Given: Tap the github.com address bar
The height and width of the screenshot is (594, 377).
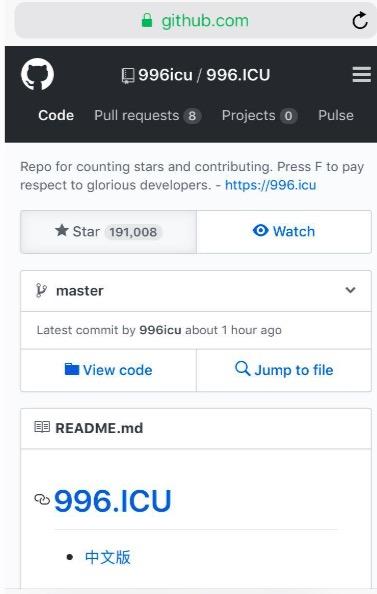Looking at the screenshot, I should point(196,20).
